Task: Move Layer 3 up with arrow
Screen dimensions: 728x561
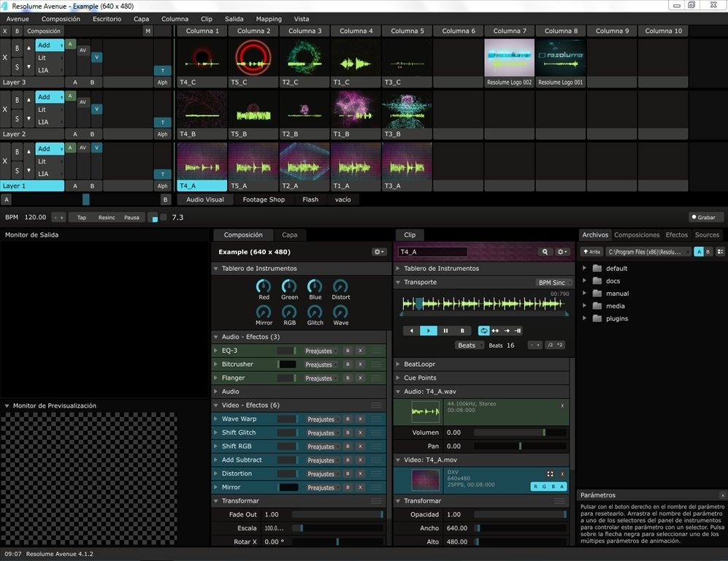Action: tap(28, 47)
